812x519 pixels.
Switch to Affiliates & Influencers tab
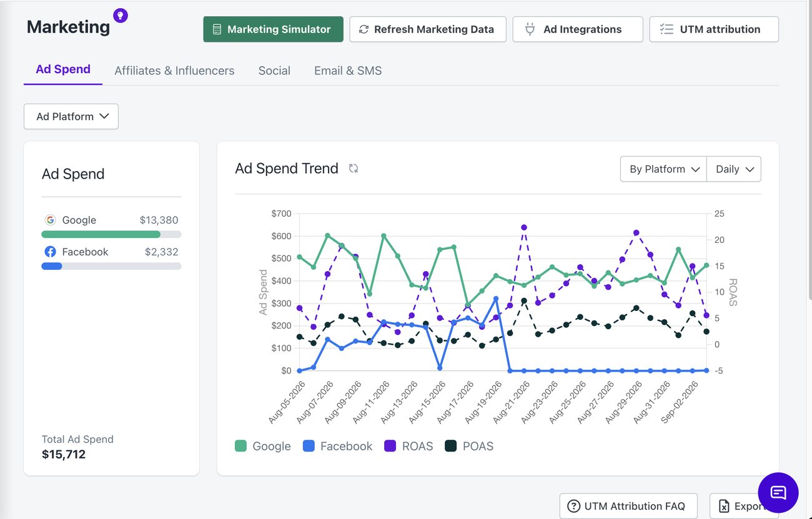174,71
